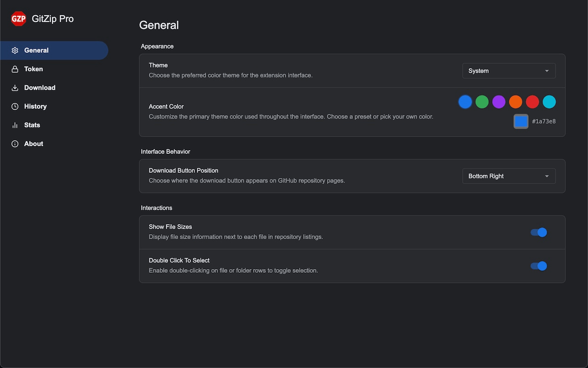Pick the cyan accent color preset
The height and width of the screenshot is (368, 588).
[x=549, y=102]
